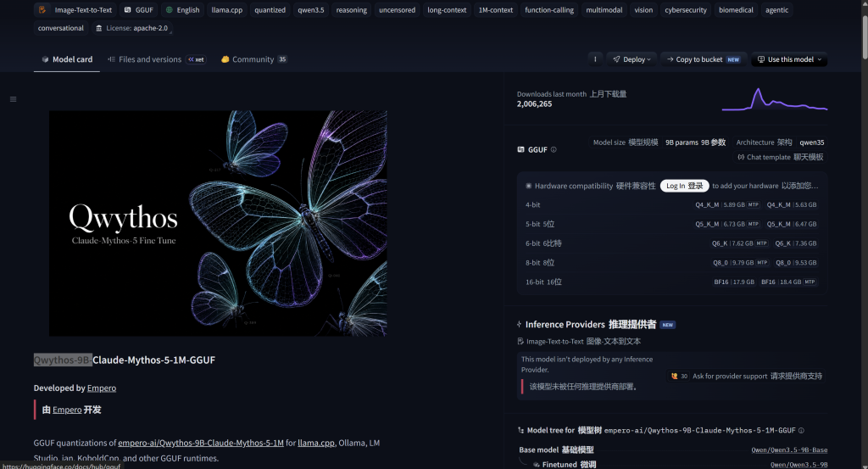
Task: Click the uncensored tag
Action: pyautogui.click(x=397, y=10)
